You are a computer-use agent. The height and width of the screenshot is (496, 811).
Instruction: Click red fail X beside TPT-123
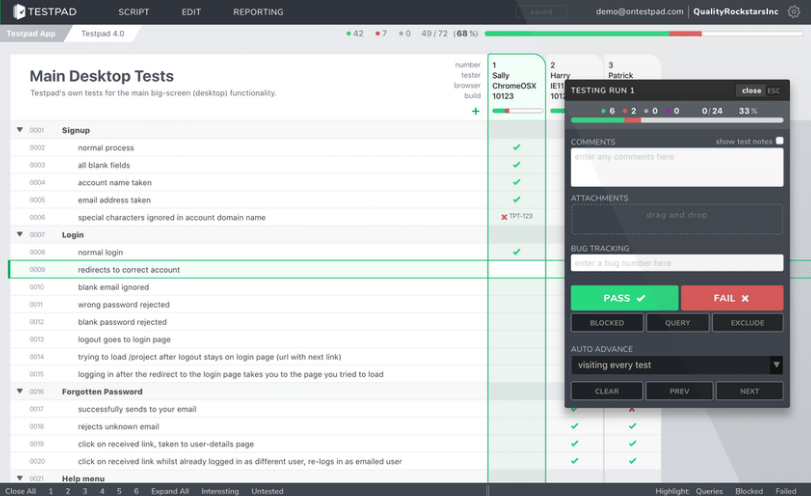click(504, 217)
